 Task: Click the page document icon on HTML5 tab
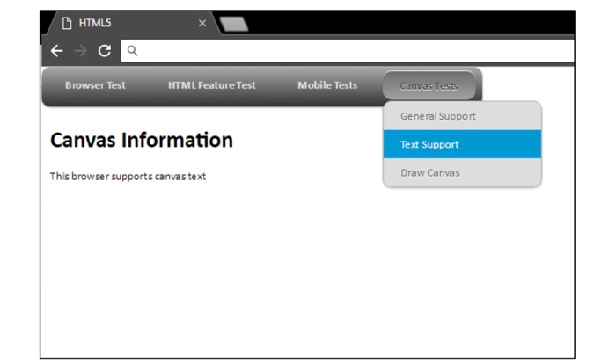(67, 23)
